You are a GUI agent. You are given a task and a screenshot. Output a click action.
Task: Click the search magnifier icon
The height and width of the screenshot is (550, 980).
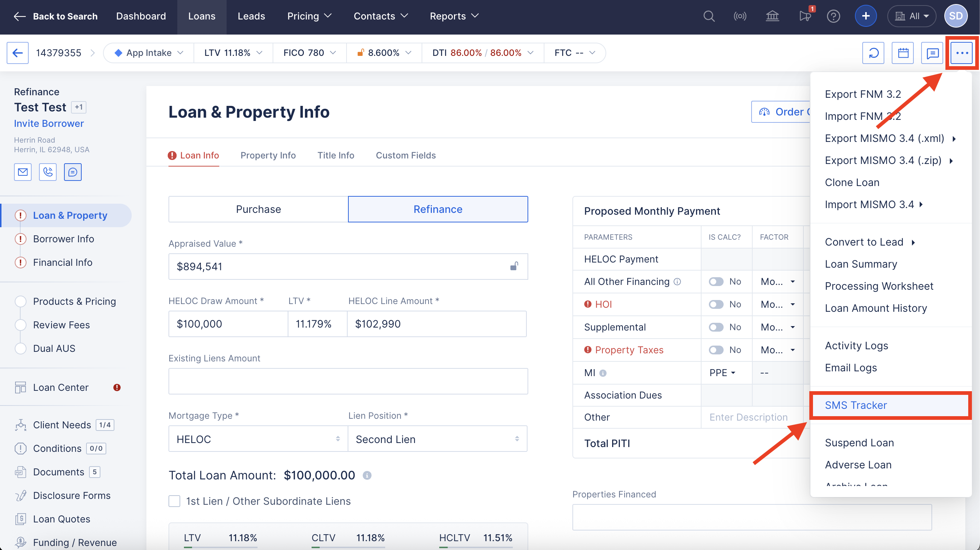point(709,16)
